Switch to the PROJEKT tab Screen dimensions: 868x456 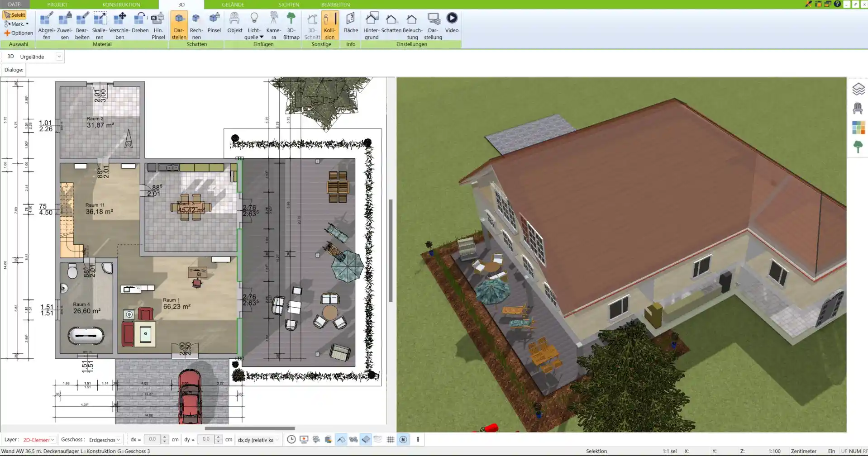coord(57,5)
